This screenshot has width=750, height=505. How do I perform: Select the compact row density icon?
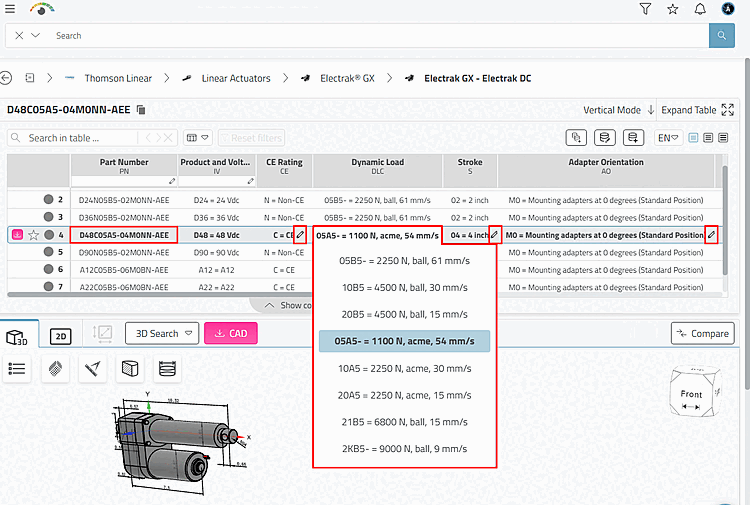pos(693,138)
